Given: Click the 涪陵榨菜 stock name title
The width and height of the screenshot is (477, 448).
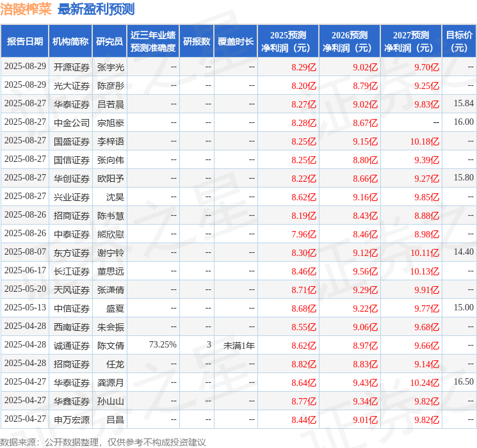Looking at the screenshot, I should (26, 9).
